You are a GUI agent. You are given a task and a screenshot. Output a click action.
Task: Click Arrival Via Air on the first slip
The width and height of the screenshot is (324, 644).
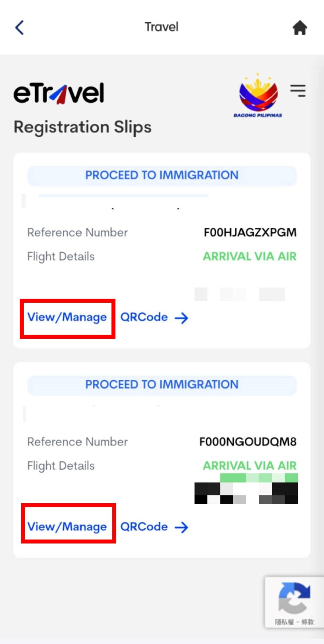250,256
